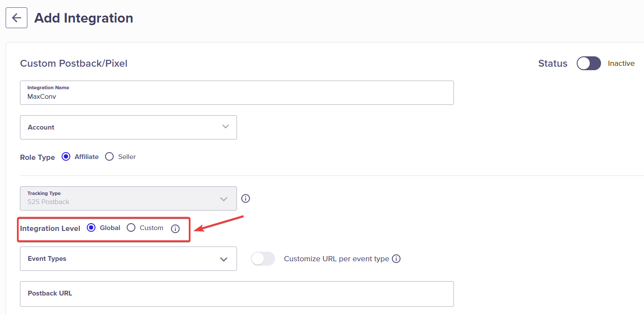Image resolution: width=644 pixels, height=315 pixels.
Task: Click the Add Integration page title
Action: pyautogui.click(x=84, y=18)
